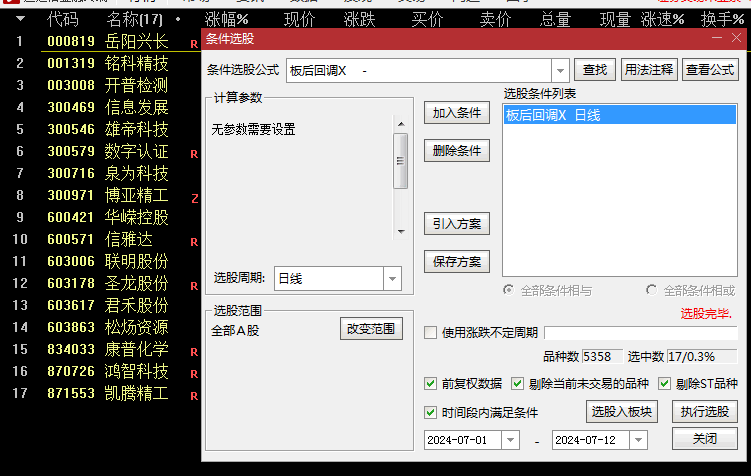
Task: Select stock row 300716 泉为科技
Action: coord(106,173)
